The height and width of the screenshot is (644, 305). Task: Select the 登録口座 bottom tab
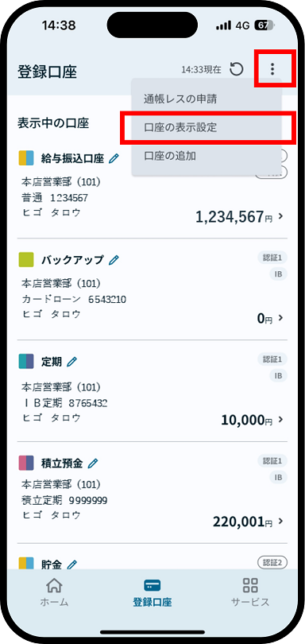[x=152, y=592]
